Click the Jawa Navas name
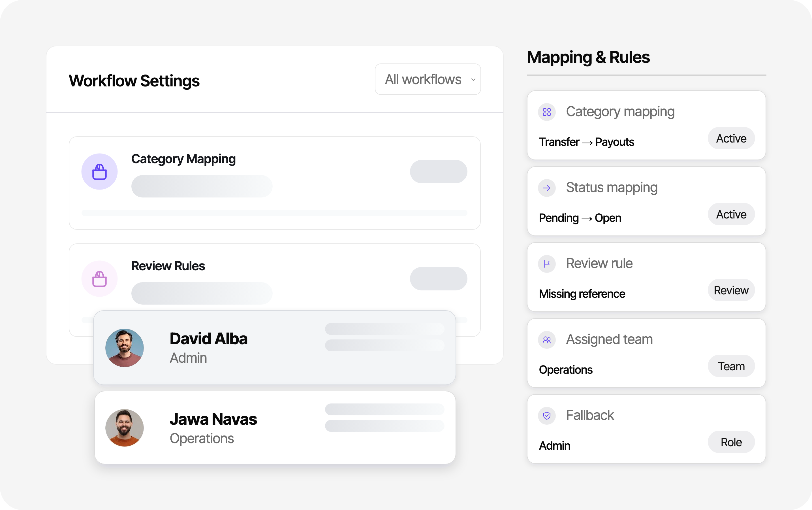 213,419
